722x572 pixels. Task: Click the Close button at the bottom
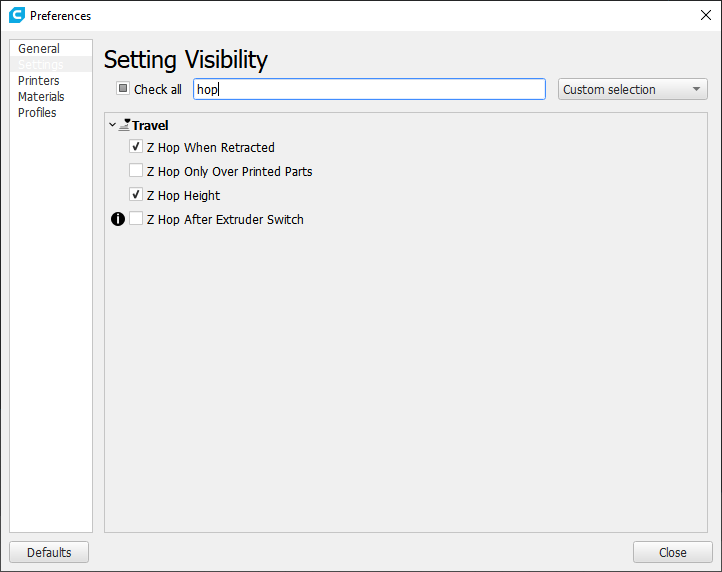coord(672,552)
